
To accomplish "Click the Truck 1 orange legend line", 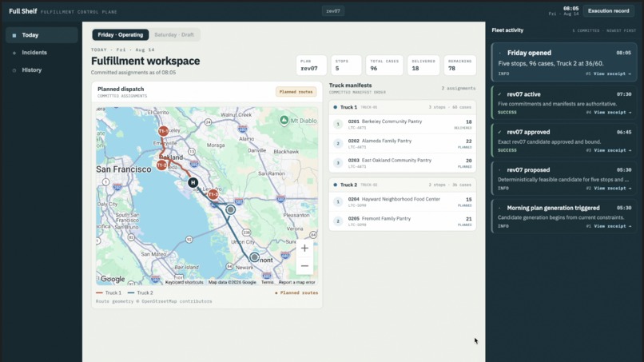I will coord(99,293).
